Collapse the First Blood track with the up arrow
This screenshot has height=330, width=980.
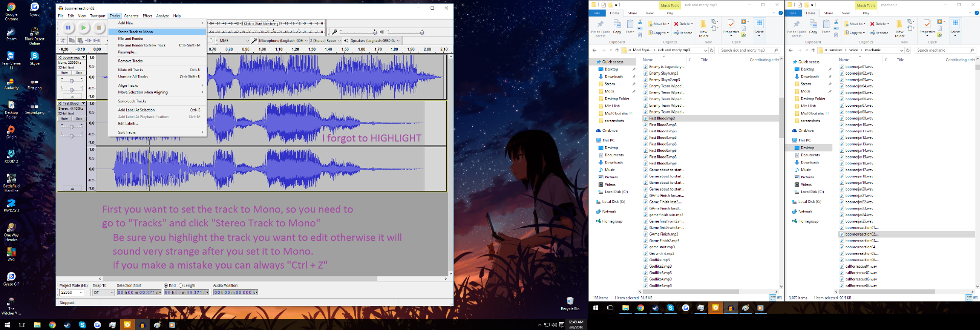72,188
